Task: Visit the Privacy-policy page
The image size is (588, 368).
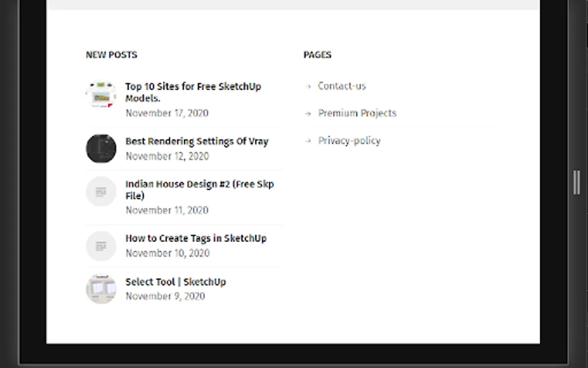Action: (349, 141)
